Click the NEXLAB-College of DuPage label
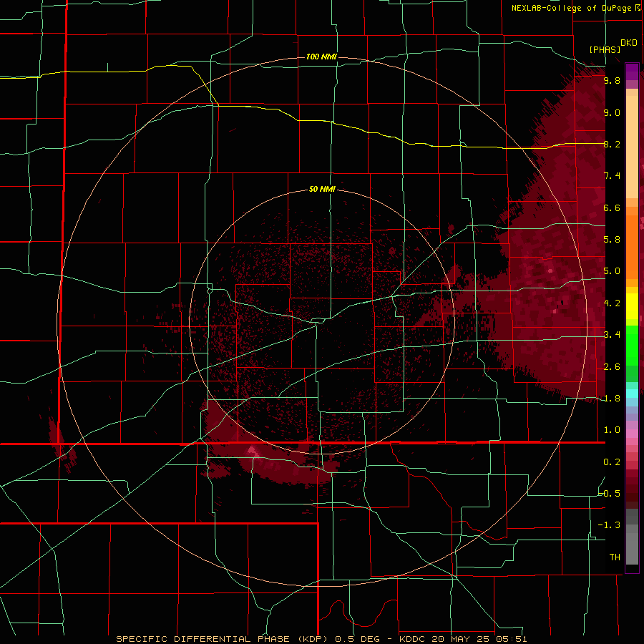The width and height of the screenshot is (644, 644). pyautogui.click(x=575, y=8)
